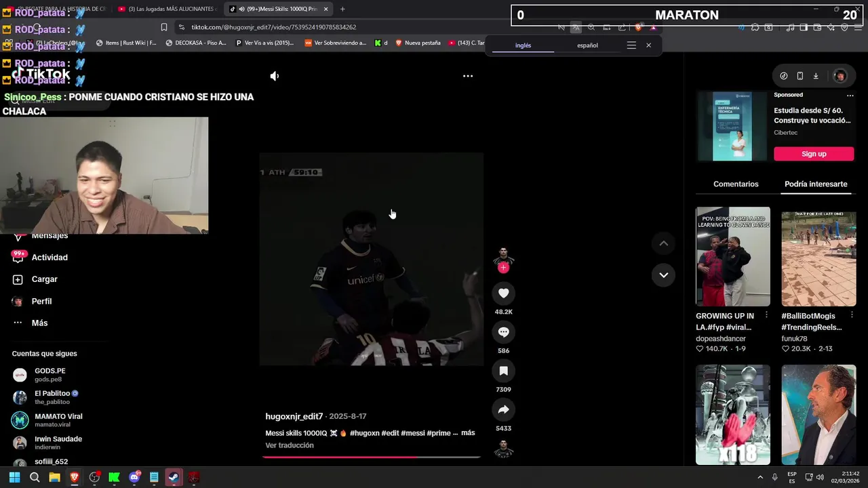This screenshot has height=488, width=868.
Task: Open the Items | Rust Wiki bookmark
Action: (126, 43)
